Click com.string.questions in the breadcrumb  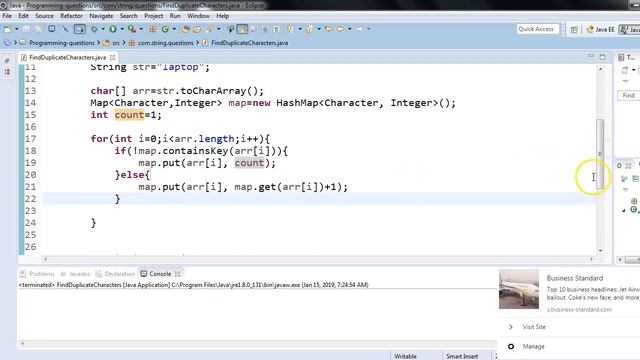(165, 43)
